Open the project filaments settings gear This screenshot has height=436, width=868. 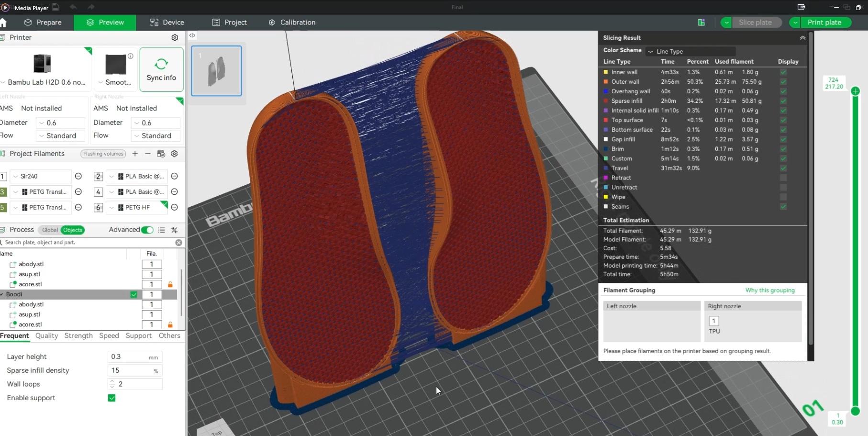tap(175, 154)
